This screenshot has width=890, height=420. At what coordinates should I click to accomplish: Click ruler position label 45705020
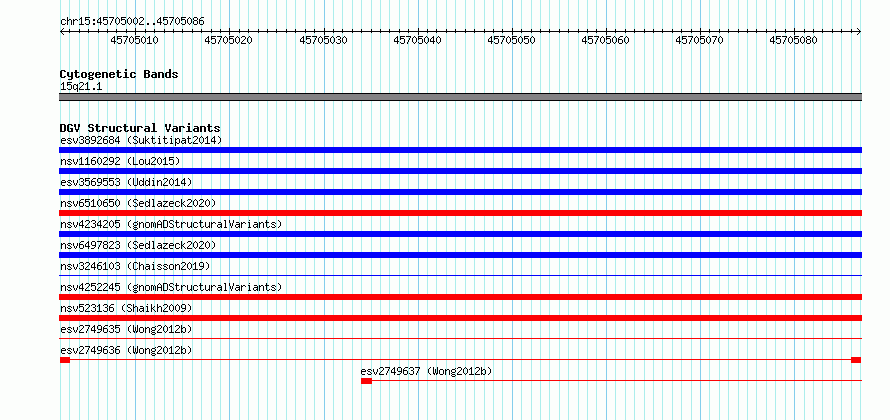point(229,40)
